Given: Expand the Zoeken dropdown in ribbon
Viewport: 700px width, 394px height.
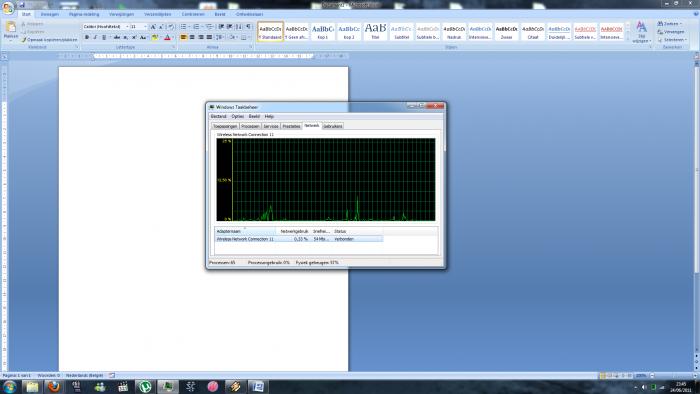Looking at the screenshot, I should point(669,24).
